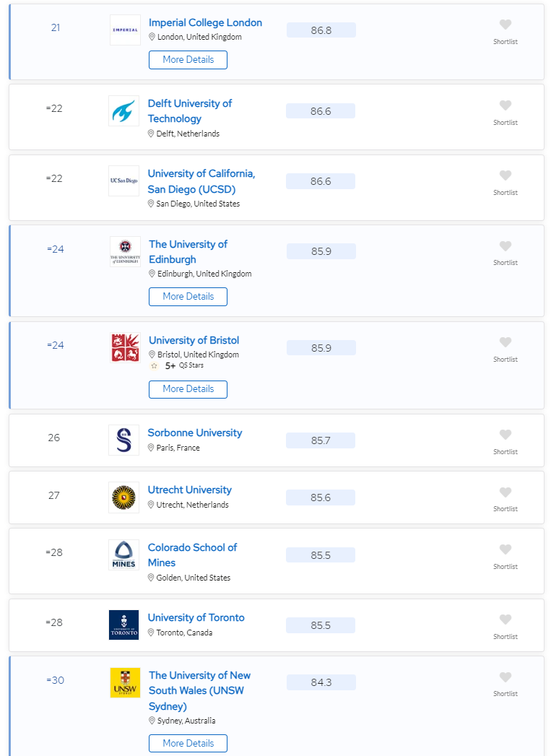The width and height of the screenshot is (551, 756).
Task: Open More Details for Imperial College London
Action: pyautogui.click(x=188, y=60)
